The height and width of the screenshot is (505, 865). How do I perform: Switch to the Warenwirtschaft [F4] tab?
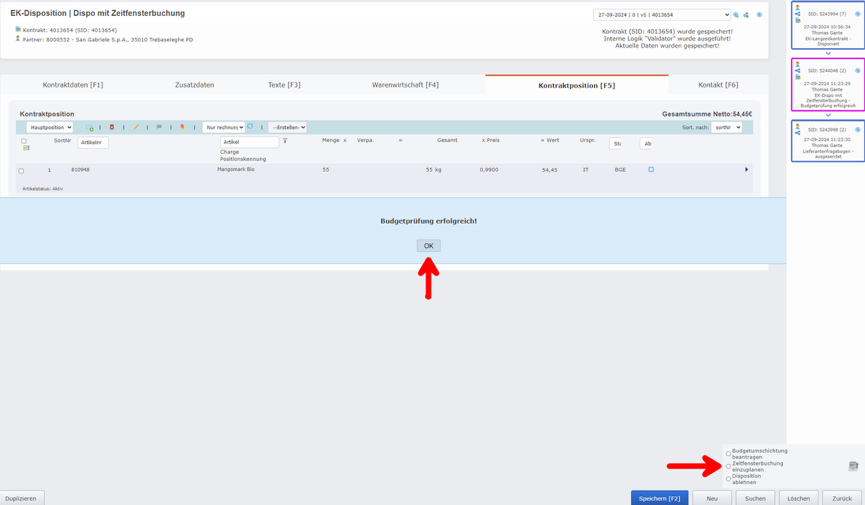(x=405, y=85)
